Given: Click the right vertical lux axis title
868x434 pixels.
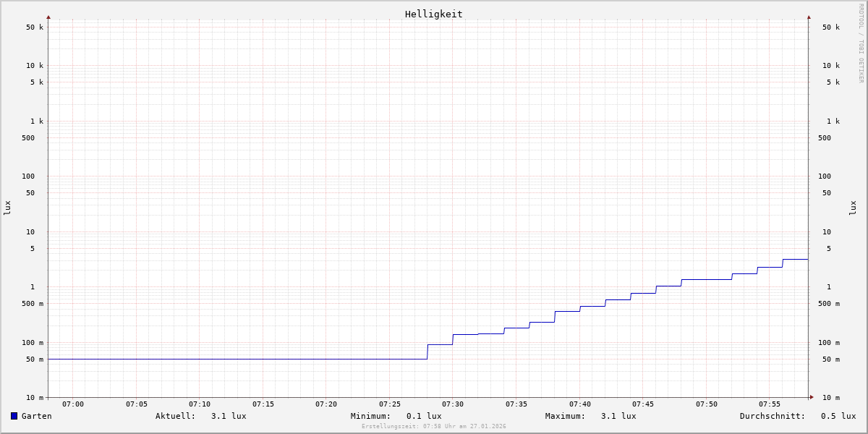Looking at the screenshot, I should point(853,208).
